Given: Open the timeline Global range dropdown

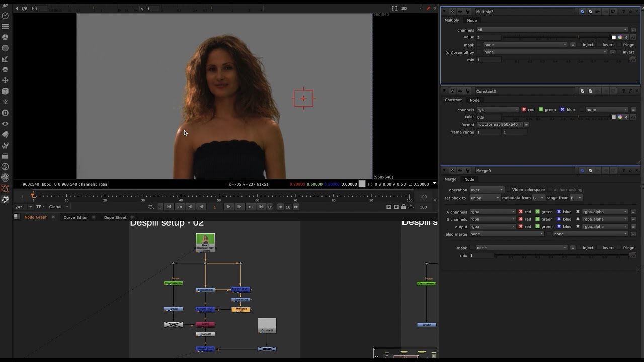Looking at the screenshot, I should (x=59, y=207).
